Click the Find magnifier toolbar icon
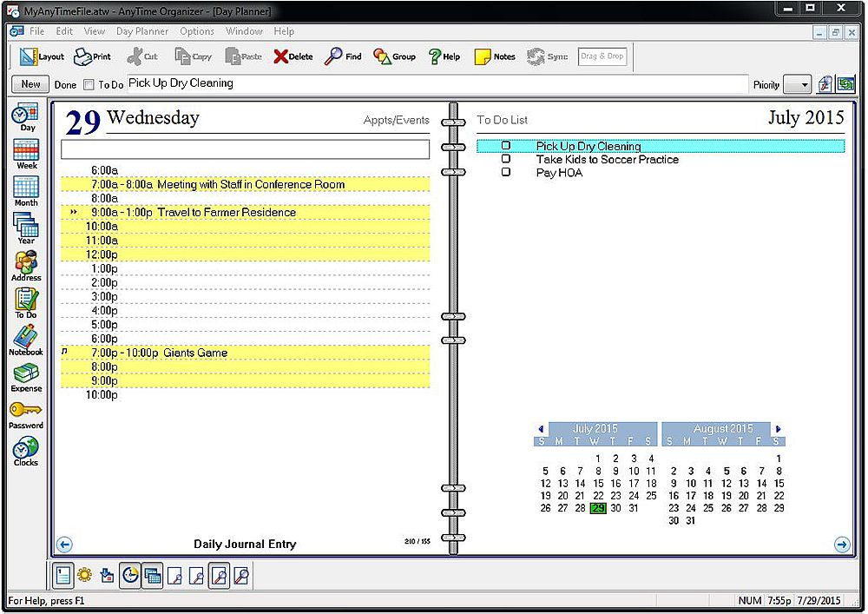This screenshot has height=614, width=868. 344,56
